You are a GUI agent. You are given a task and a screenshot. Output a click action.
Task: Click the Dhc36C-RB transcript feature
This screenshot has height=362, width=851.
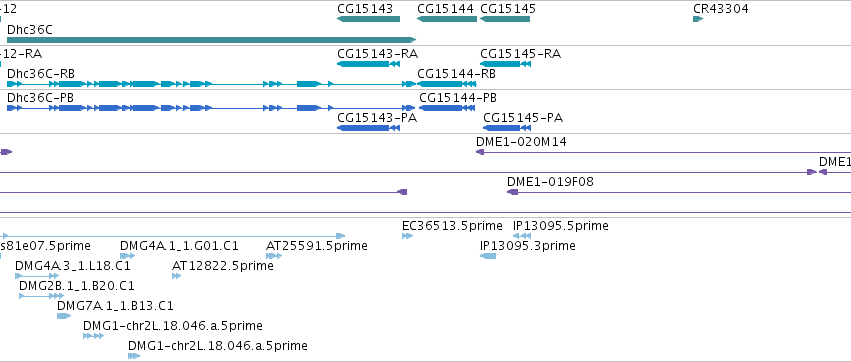(x=211, y=84)
